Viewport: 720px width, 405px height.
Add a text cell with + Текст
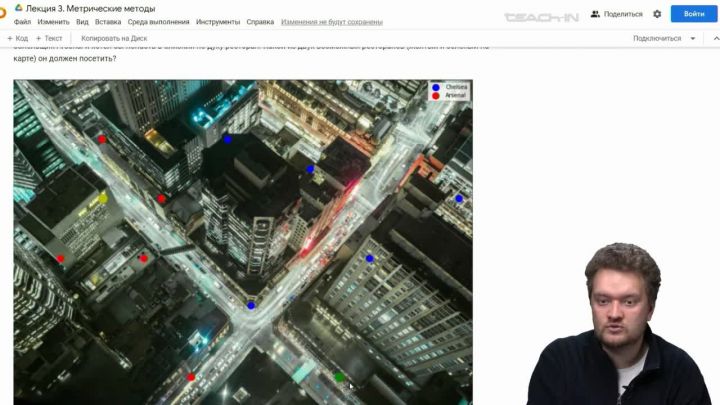49,38
